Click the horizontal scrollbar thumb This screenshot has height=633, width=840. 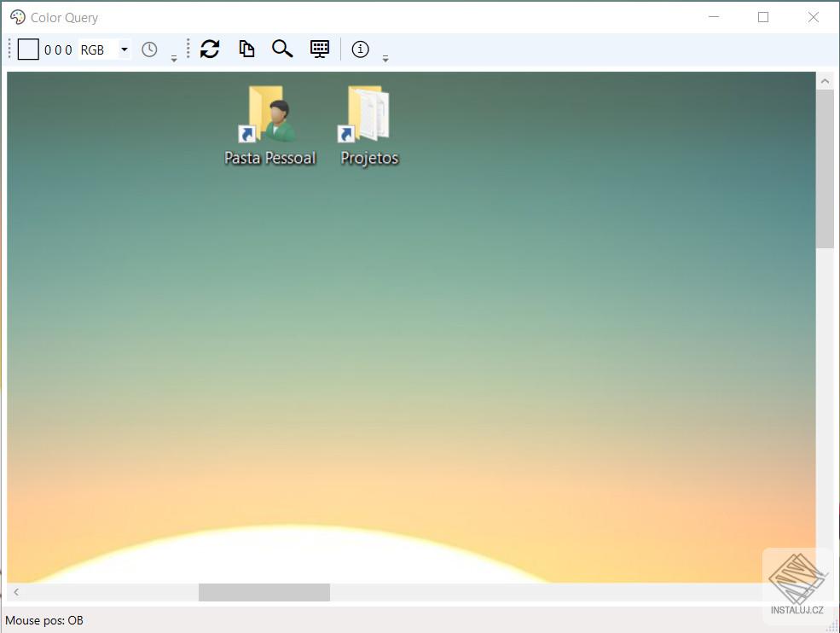[x=264, y=592]
